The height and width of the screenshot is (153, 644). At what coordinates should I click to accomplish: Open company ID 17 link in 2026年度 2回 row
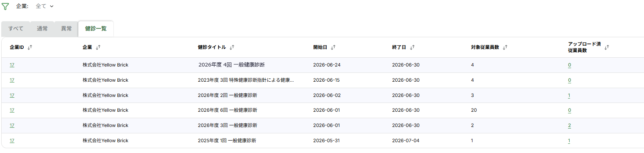click(x=12, y=95)
